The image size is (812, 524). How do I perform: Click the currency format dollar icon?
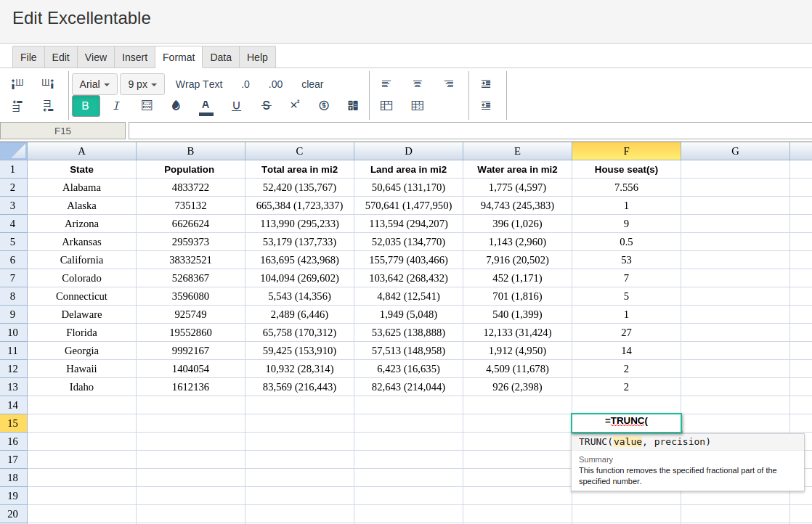324,106
